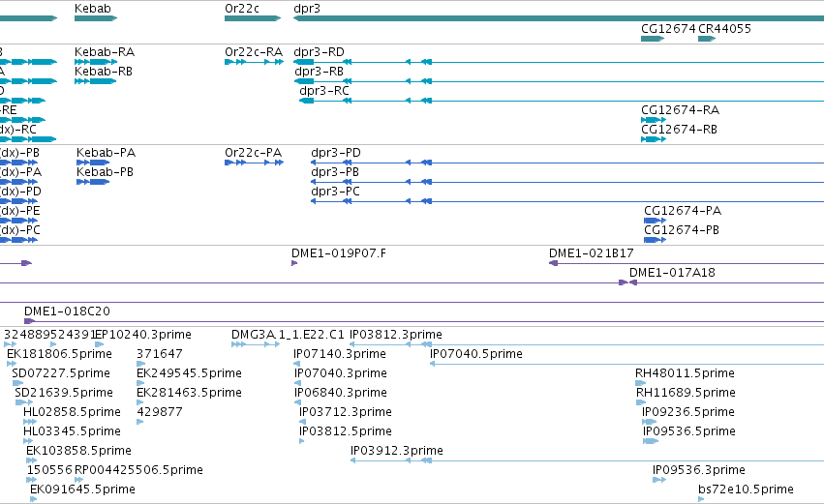Viewport: 824px width, 504px height.
Task: Open the dpr3-RB transcript label
Action: click(x=319, y=72)
